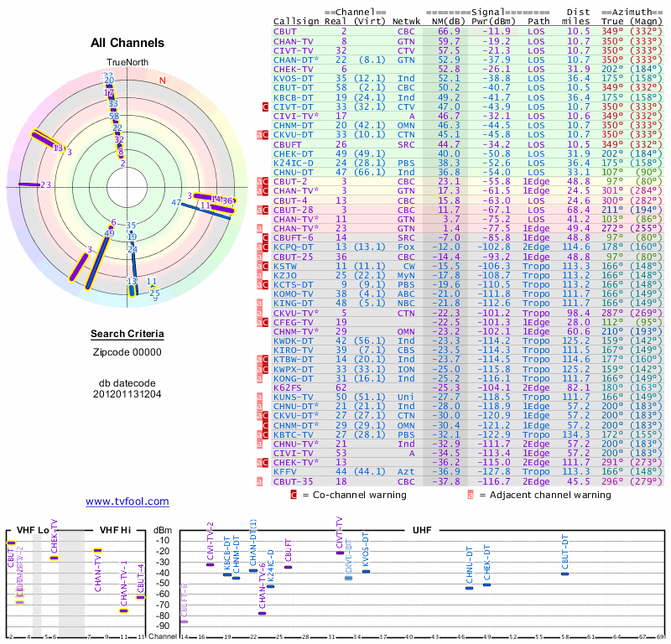The width and height of the screenshot is (671, 644).
Task: Click the -127.8 power value for KFFV
Action: pyautogui.click(x=493, y=471)
